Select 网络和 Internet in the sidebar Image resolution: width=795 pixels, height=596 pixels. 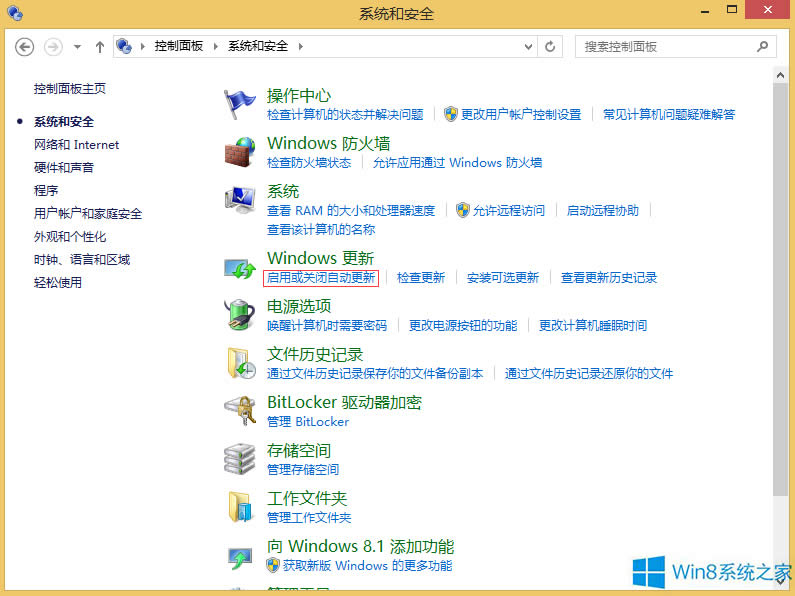(76, 145)
